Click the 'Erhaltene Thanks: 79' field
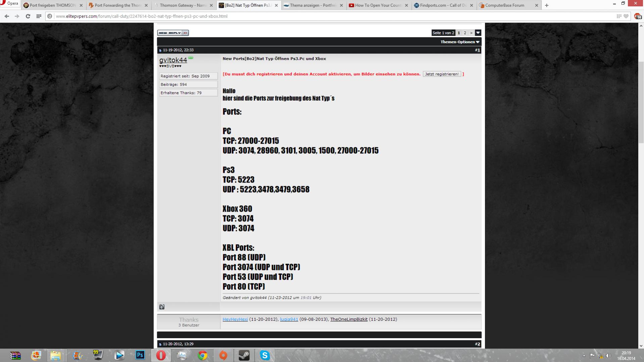This screenshot has width=644, height=362. 188,93
